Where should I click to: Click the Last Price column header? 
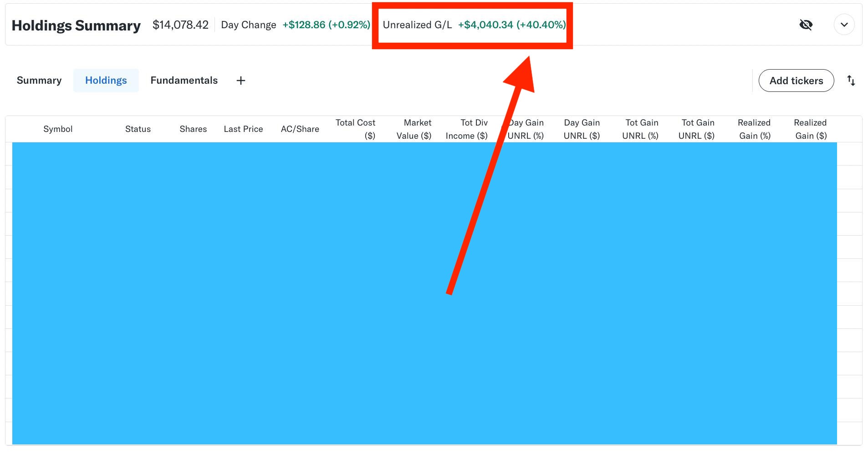(243, 129)
